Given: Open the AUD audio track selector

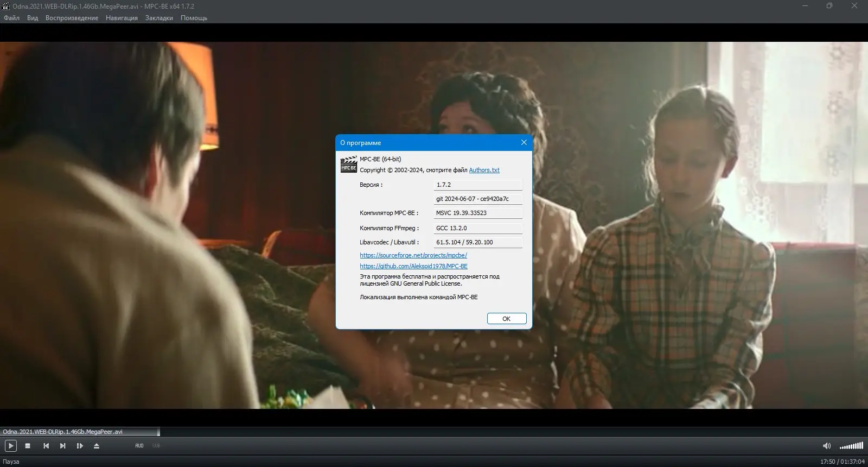Looking at the screenshot, I should (x=139, y=446).
